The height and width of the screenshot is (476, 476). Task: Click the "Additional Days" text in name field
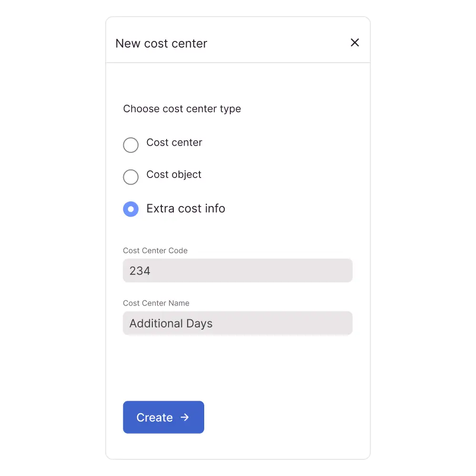(171, 324)
